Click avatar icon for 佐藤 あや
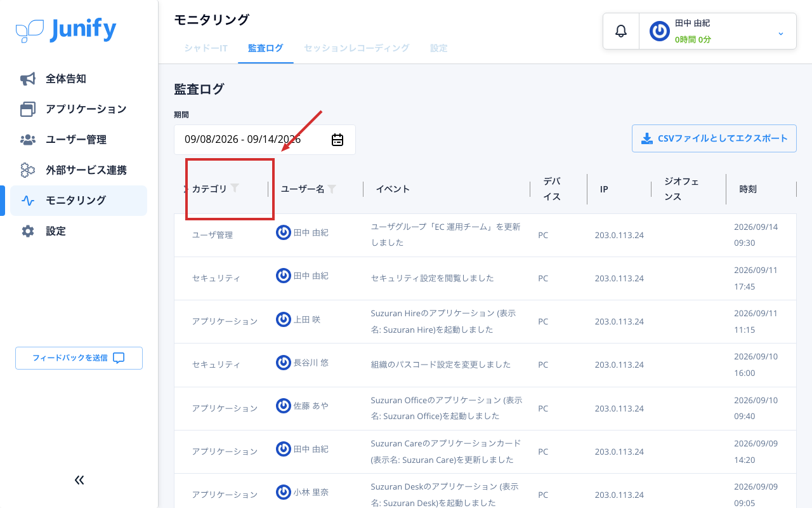The width and height of the screenshot is (812, 508). [284, 406]
